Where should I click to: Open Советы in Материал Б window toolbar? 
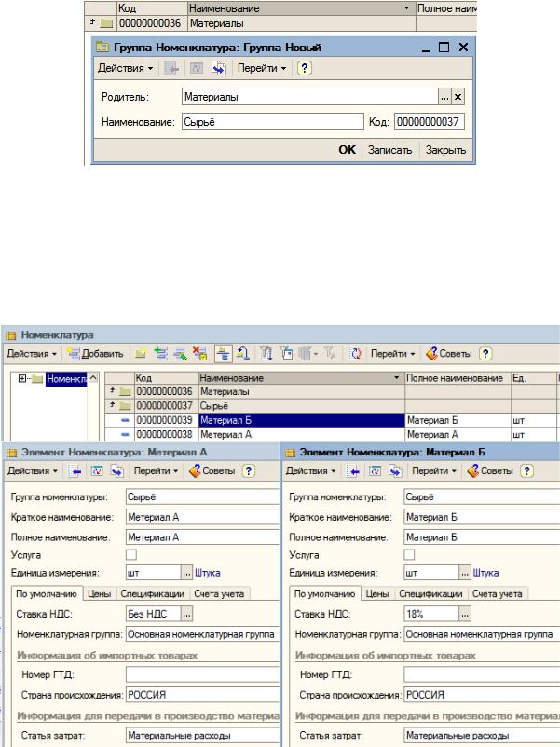(x=490, y=470)
